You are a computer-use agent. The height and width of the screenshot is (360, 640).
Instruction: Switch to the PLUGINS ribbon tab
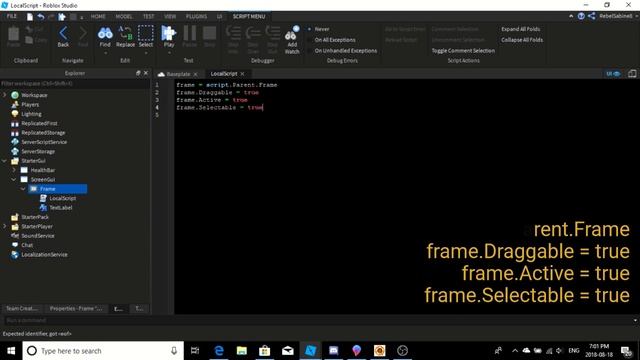coord(196,17)
